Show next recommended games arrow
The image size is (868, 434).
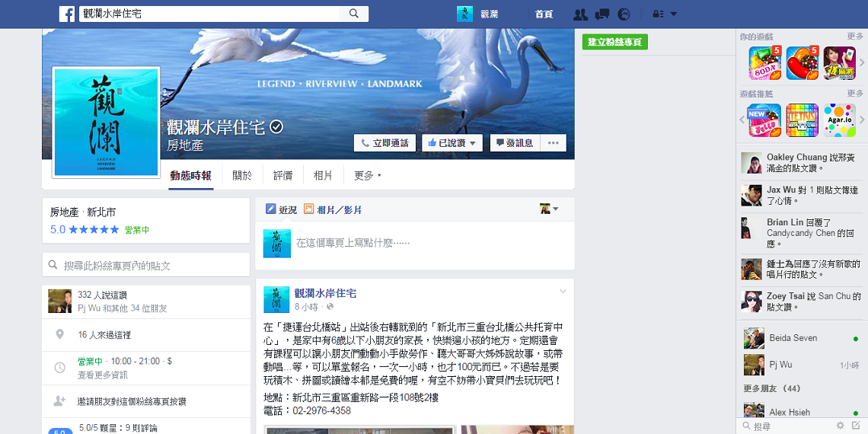tap(862, 120)
